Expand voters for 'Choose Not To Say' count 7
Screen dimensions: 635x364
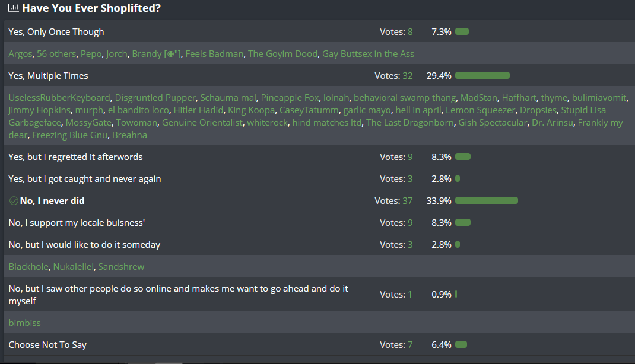coord(410,345)
